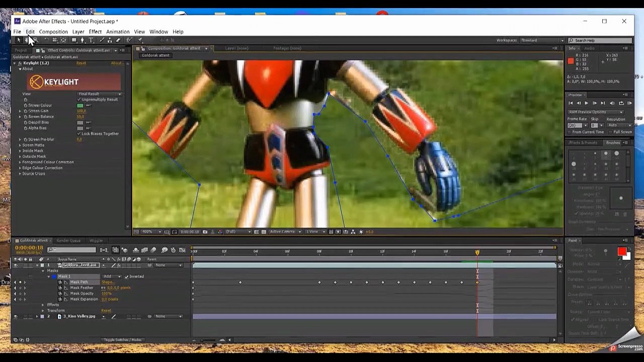Click red foreground colour swatch in Paint
The width and height of the screenshot is (644, 362).
click(x=622, y=252)
